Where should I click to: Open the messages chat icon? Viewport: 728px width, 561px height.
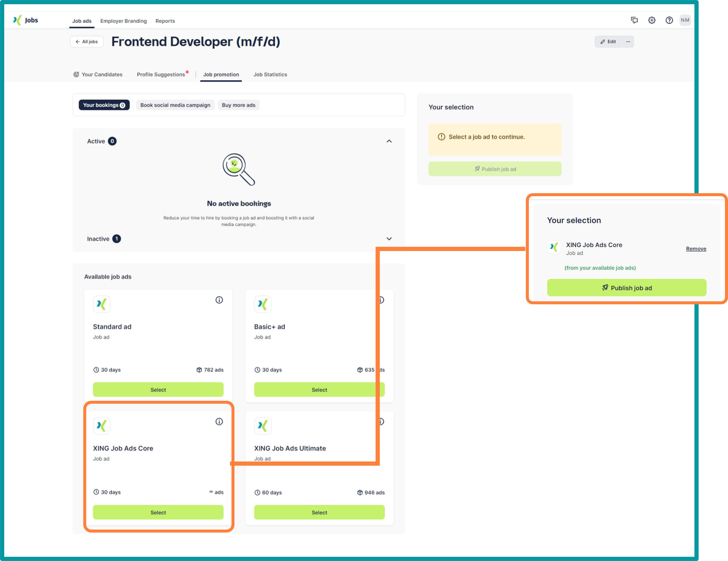pos(634,20)
